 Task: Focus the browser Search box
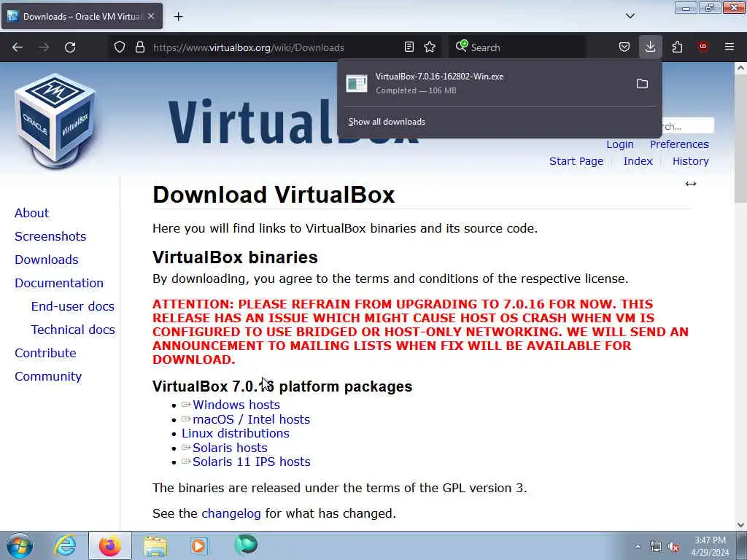pos(517,47)
